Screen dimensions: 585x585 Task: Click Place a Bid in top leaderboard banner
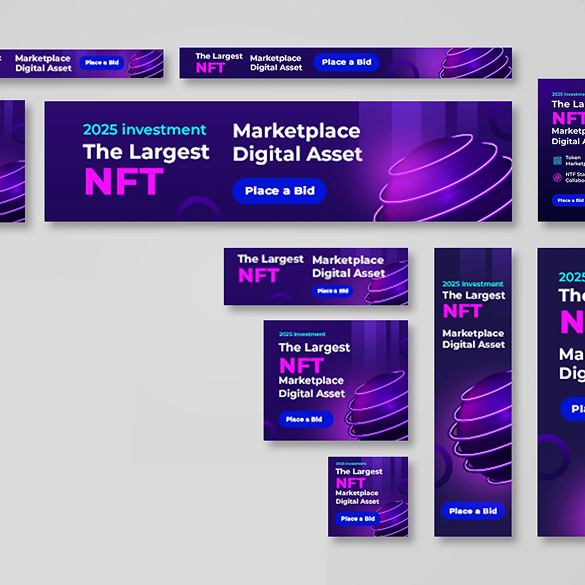(346, 62)
